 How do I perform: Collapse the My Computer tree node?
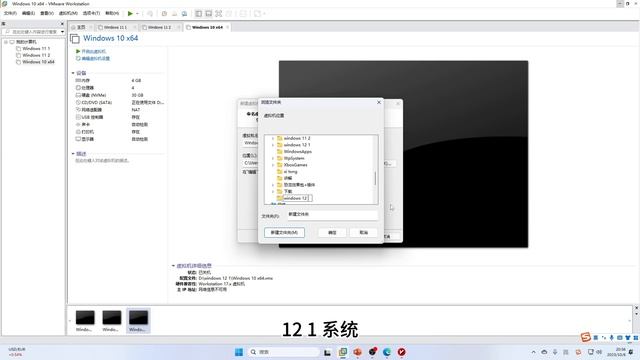tap(6, 42)
